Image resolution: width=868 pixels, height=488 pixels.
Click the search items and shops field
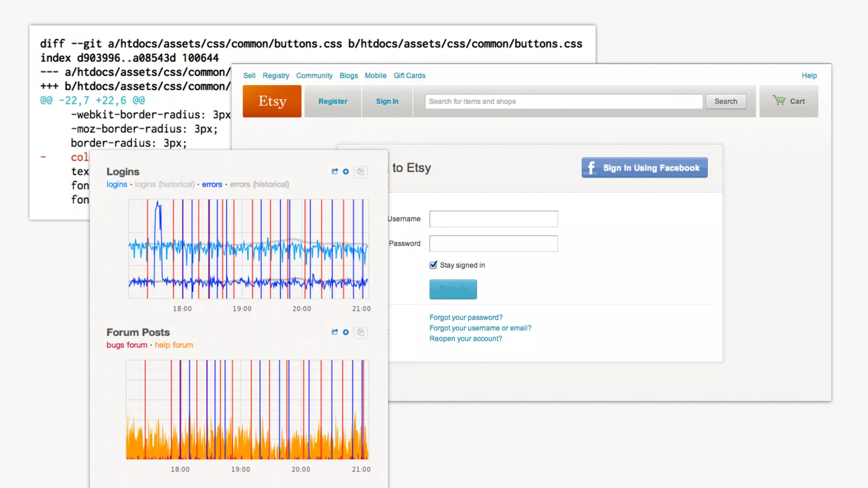click(x=563, y=101)
